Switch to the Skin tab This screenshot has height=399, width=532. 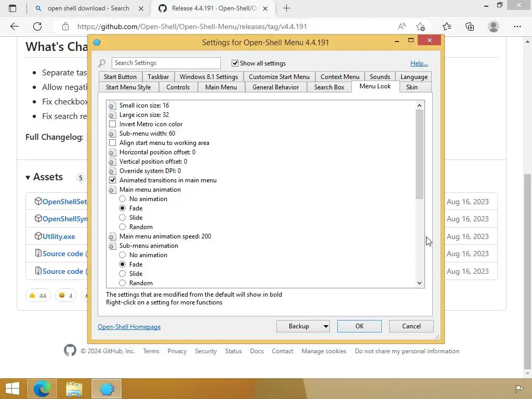(412, 87)
